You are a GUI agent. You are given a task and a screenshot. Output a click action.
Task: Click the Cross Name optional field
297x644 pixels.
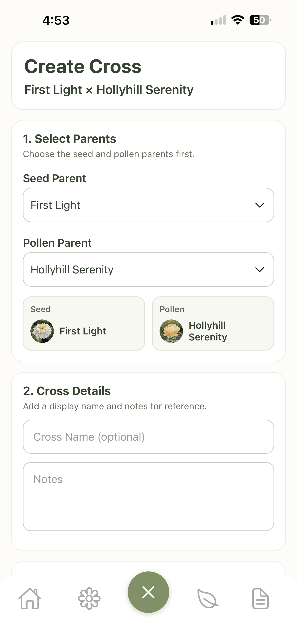[x=148, y=436]
